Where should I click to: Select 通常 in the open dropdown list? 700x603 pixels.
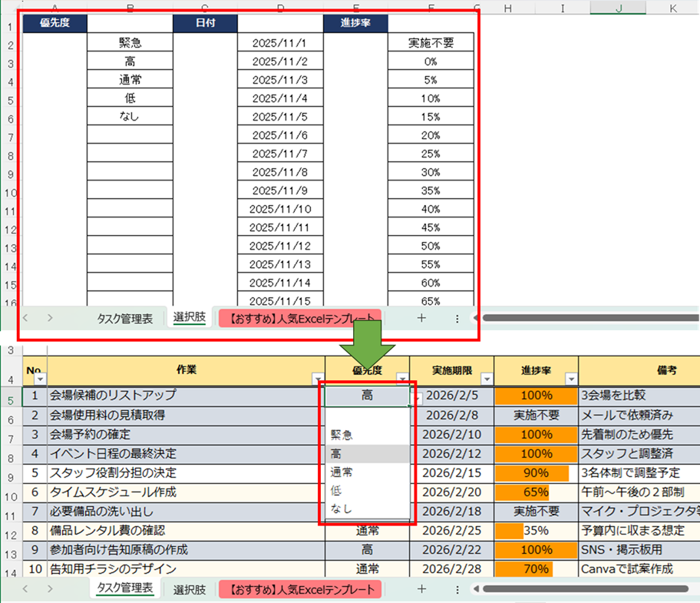click(342, 472)
